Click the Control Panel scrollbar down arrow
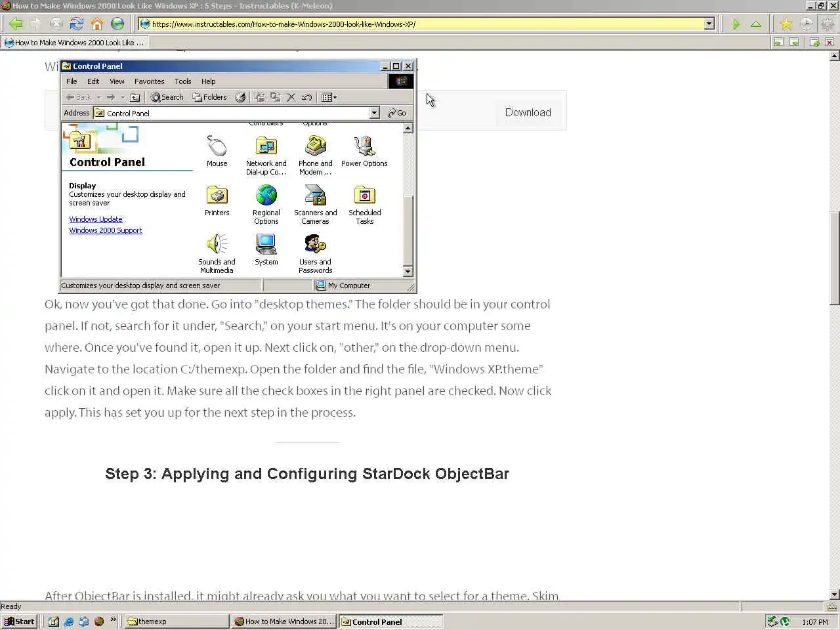This screenshot has height=630, width=840. [x=408, y=271]
